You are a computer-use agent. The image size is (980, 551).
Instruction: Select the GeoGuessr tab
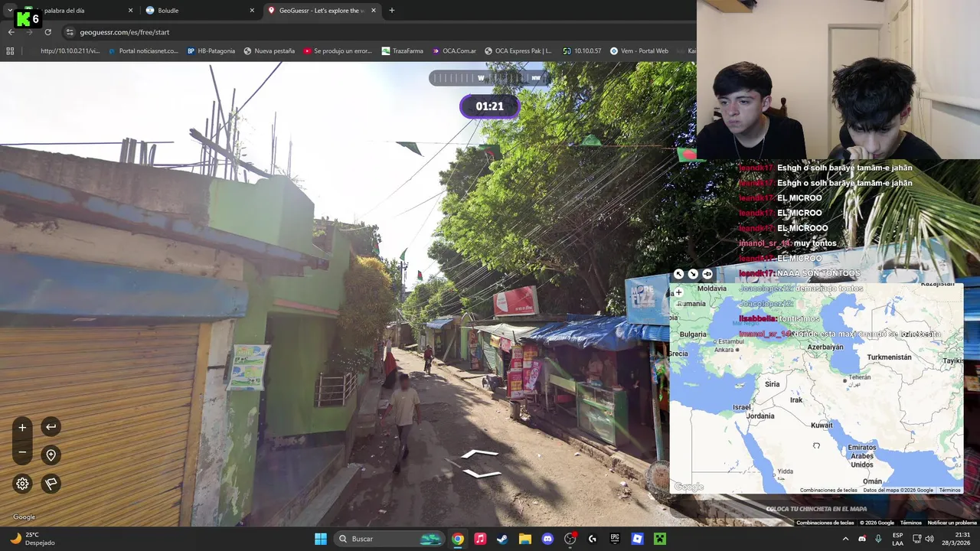(322, 11)
